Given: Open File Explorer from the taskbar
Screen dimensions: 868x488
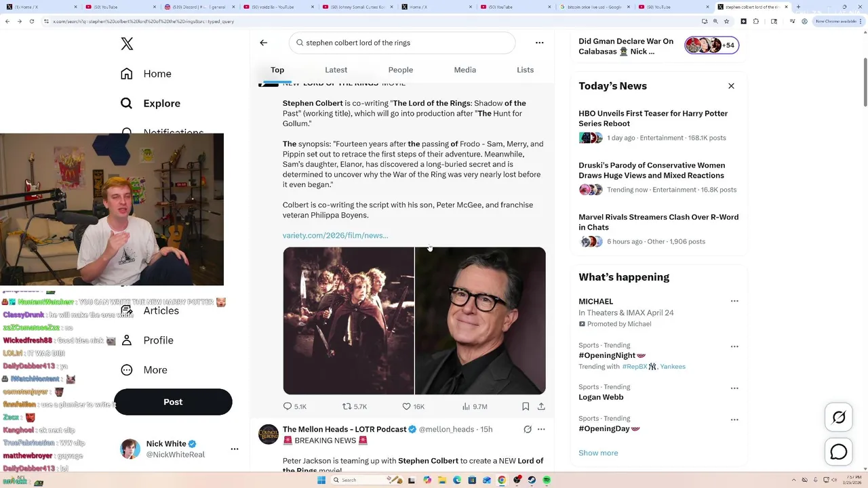Looking at the screenshot, I should 442,480.
